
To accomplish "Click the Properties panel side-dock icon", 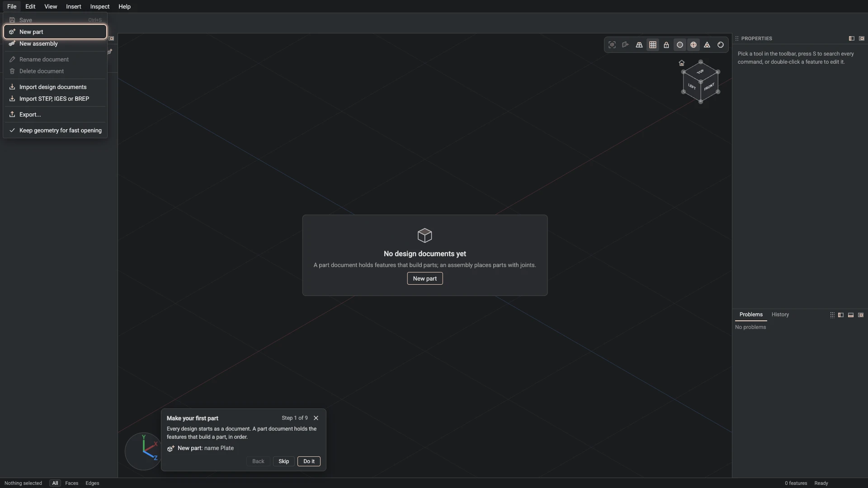I will [x=852, y=38].
